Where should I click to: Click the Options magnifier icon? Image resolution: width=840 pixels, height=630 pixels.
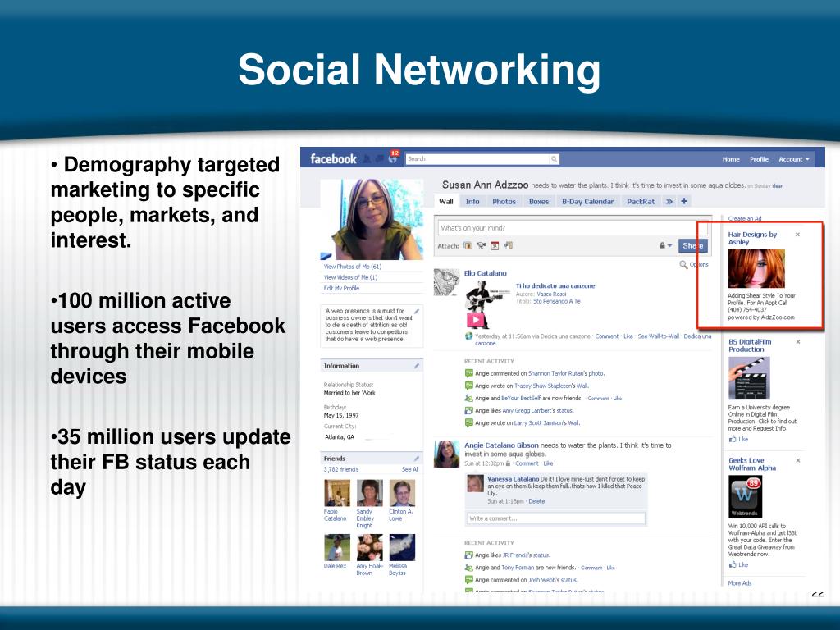pos(683,265)
